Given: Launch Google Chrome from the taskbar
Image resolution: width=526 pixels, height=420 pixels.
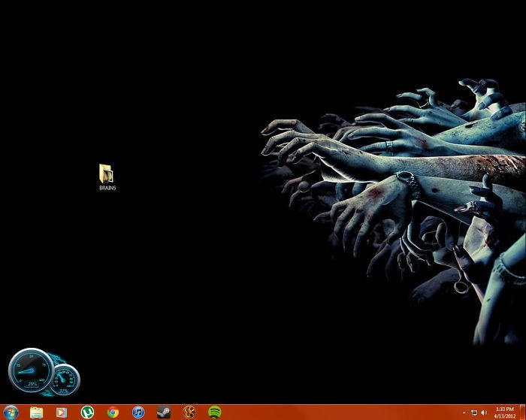Looking at the screenshot, I should [113, 412].
